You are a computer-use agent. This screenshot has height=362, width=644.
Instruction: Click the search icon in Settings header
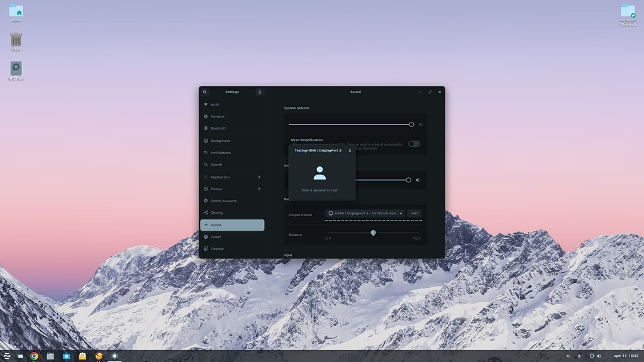click(x=204, y=92)
